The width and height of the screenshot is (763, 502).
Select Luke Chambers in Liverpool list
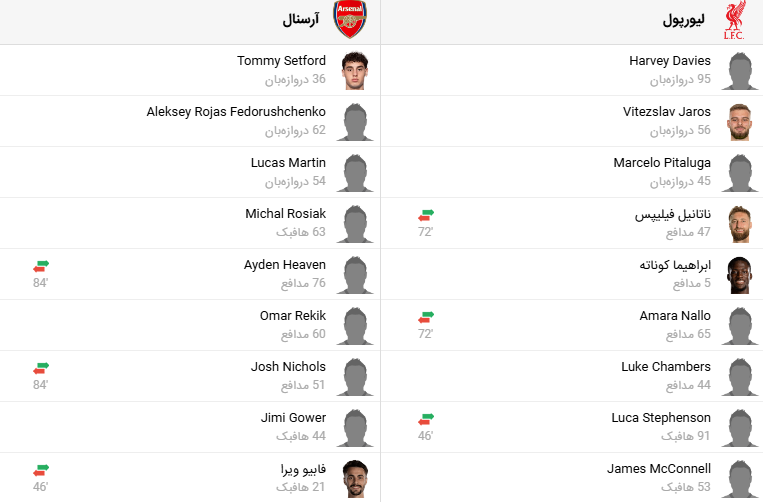pos(666,367)
